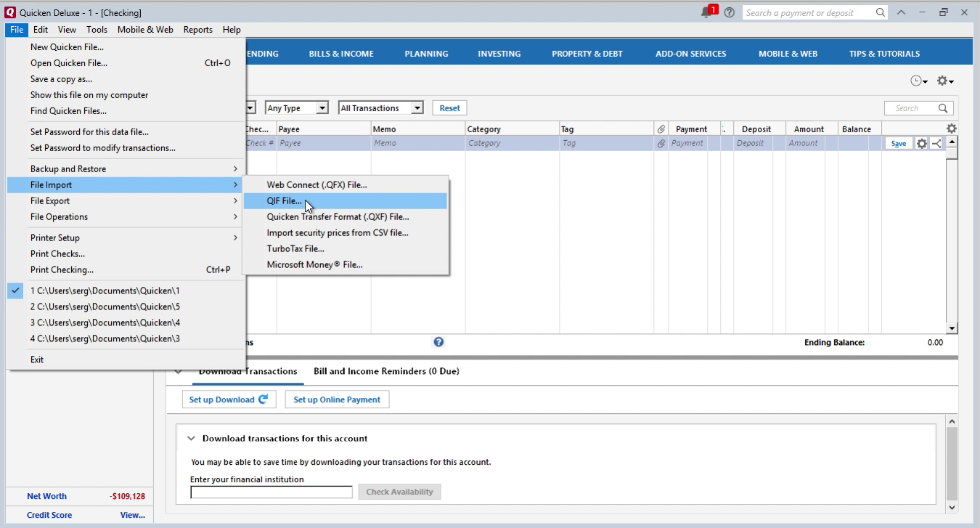
Task: Expand Backup and Restore submenu
Action: (x=124, y=169)
